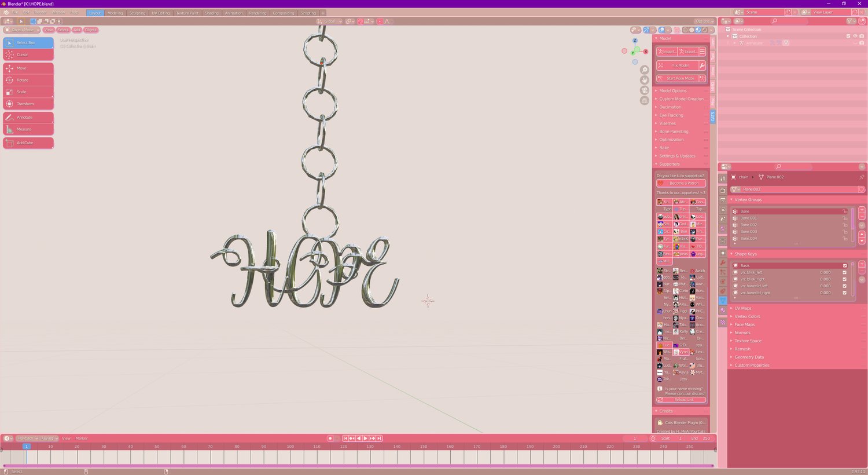
Task: Click the Reload List button
Action: click(x=681, y=400)
